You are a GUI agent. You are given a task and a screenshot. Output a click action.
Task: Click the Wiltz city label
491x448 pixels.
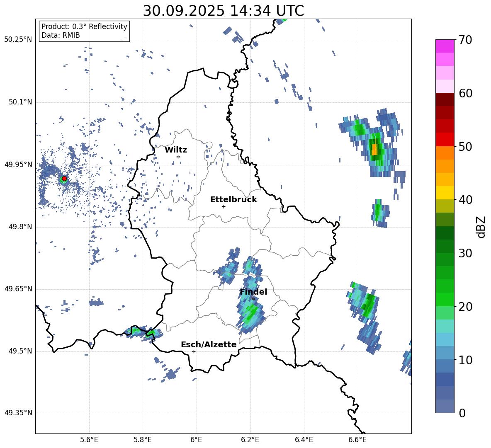[x=176, y=150]
